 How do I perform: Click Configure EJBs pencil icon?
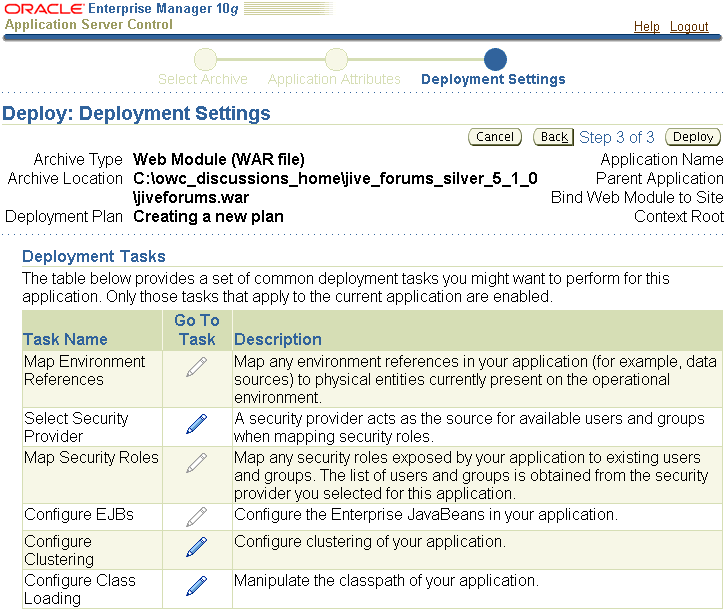(x=197, y=517)
